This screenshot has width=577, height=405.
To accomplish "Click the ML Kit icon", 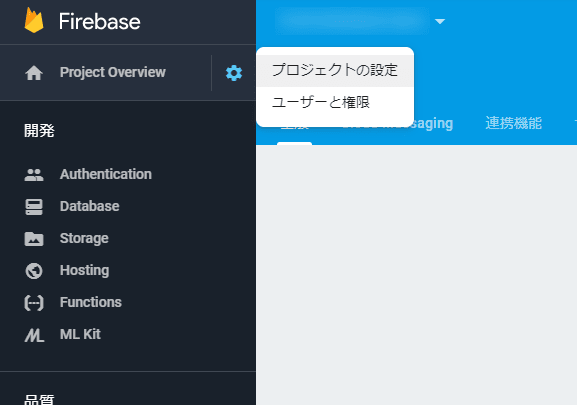I will (34, 335).
